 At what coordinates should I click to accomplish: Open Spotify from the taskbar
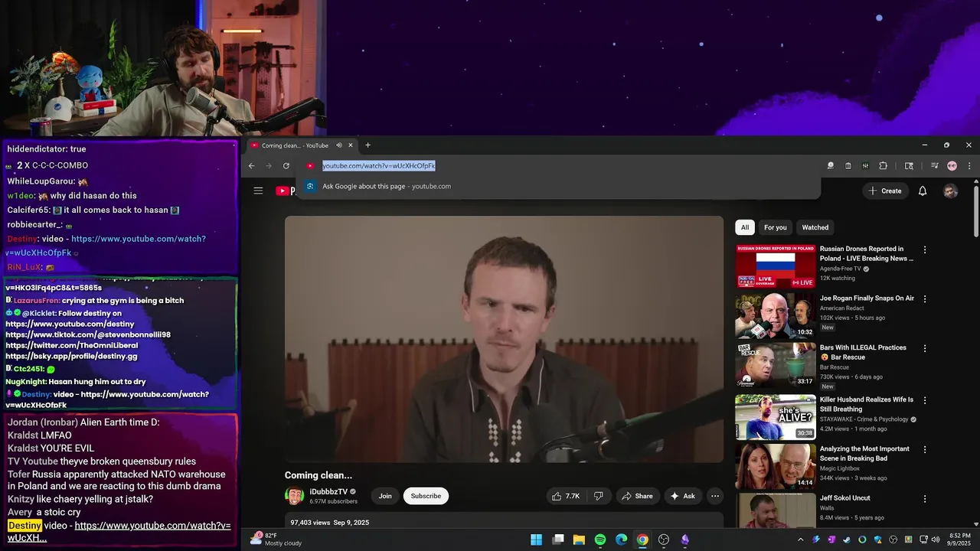(x=600, y=540)
